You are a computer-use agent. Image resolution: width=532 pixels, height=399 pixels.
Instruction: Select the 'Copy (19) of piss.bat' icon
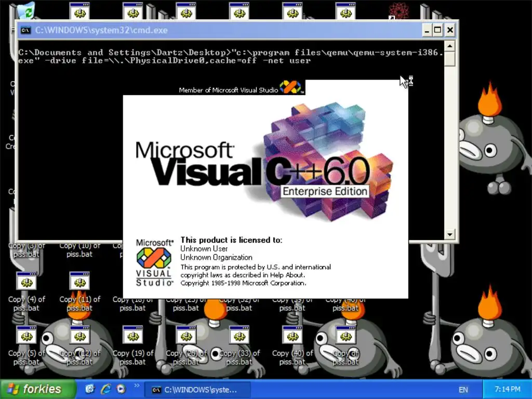pyautogui.click(x=132, y=345)
